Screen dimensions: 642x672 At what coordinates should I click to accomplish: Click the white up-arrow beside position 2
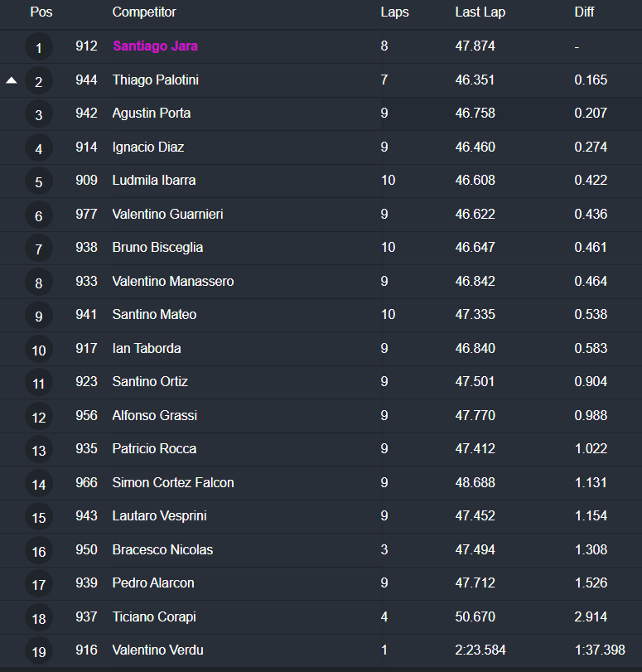coord(12,80)
